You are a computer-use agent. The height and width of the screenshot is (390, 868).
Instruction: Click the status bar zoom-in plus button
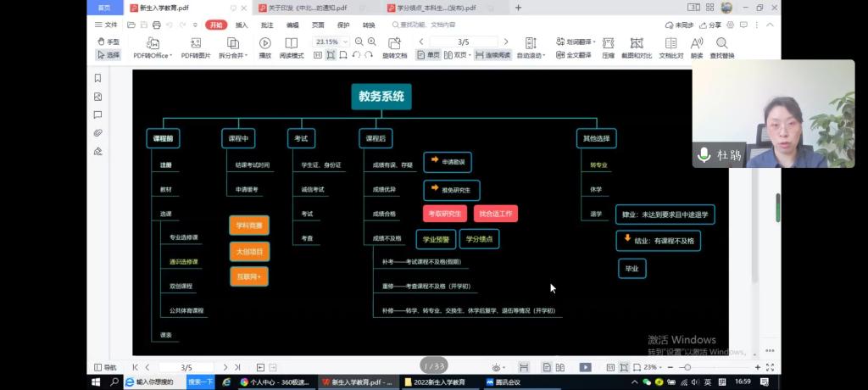tap(757, 367)
